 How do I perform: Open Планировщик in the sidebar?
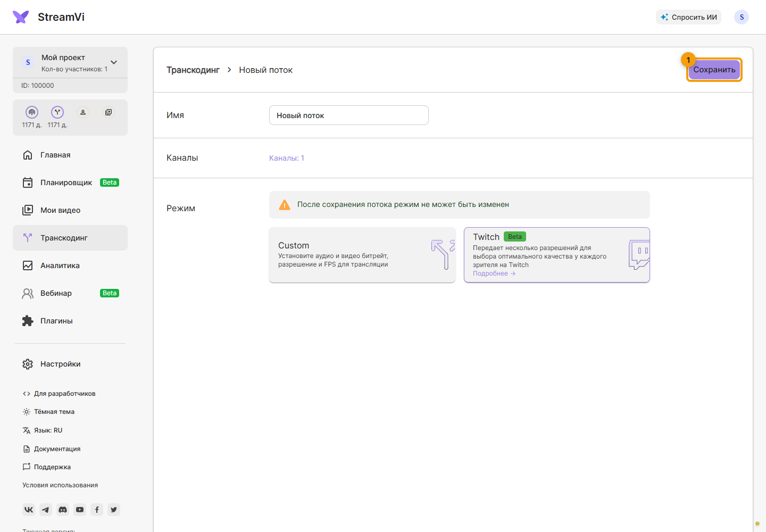click(70, 182)
